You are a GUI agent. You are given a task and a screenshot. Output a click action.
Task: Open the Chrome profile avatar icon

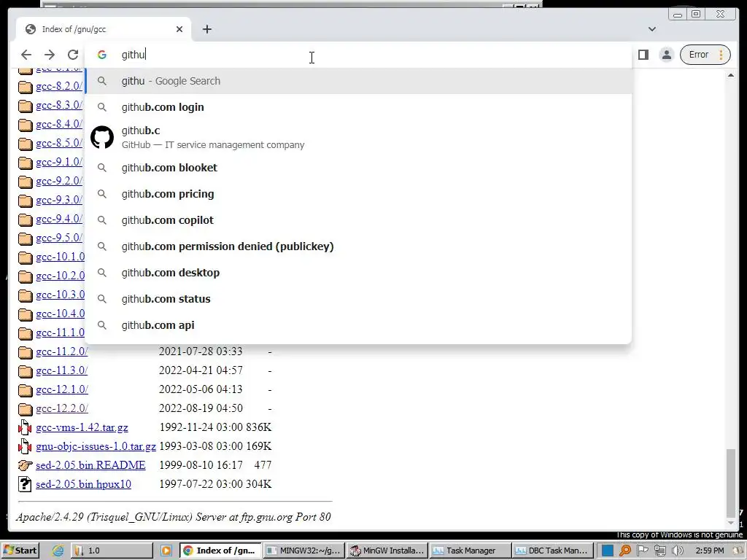click(x=667, y=55)
